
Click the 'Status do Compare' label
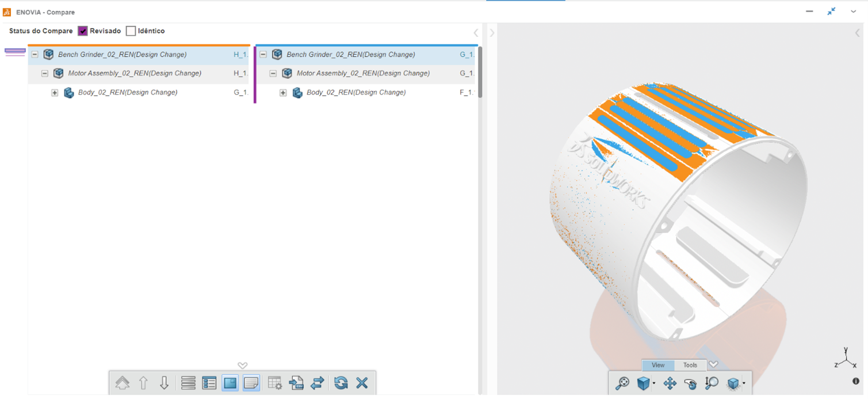41,31
